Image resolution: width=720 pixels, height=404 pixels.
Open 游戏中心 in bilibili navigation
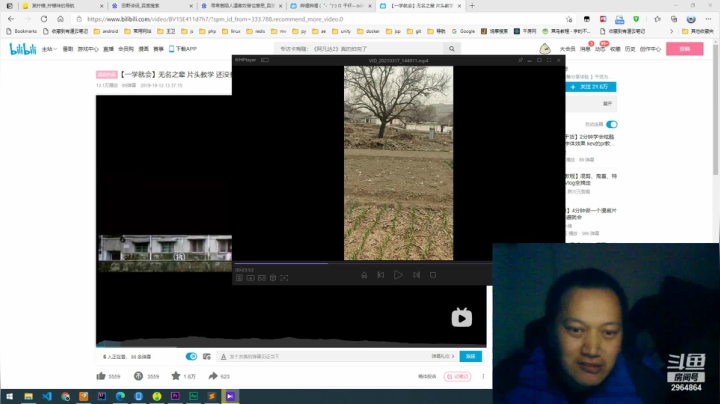tap(88, 49)
